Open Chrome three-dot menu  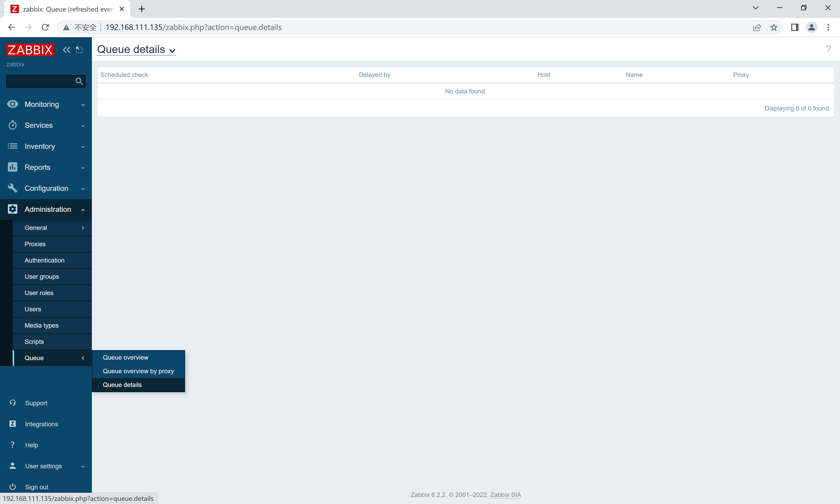[x=828, y=27]
